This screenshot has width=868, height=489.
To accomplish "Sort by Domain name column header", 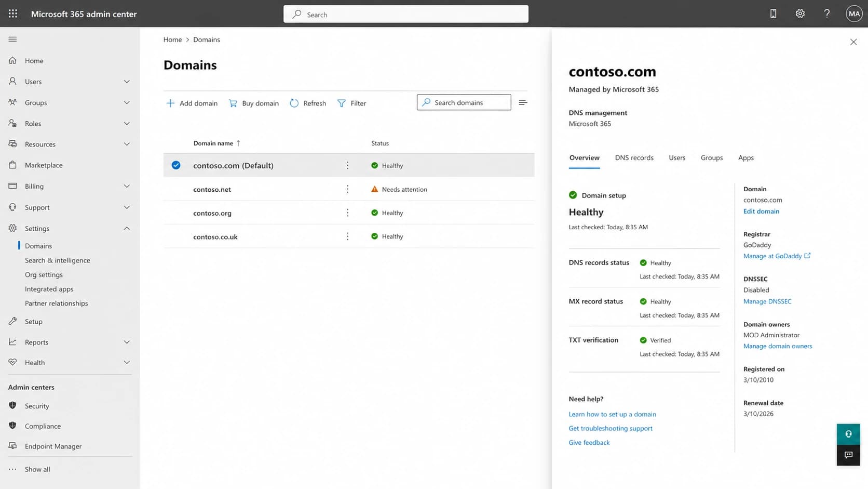I will coord(216,143).
